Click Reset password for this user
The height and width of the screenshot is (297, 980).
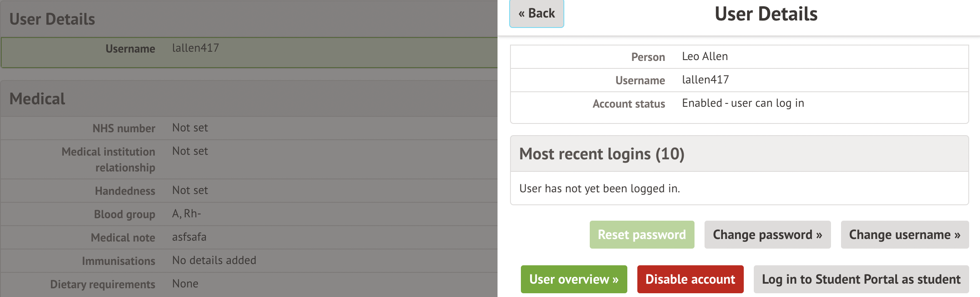[x=642, y=234]
